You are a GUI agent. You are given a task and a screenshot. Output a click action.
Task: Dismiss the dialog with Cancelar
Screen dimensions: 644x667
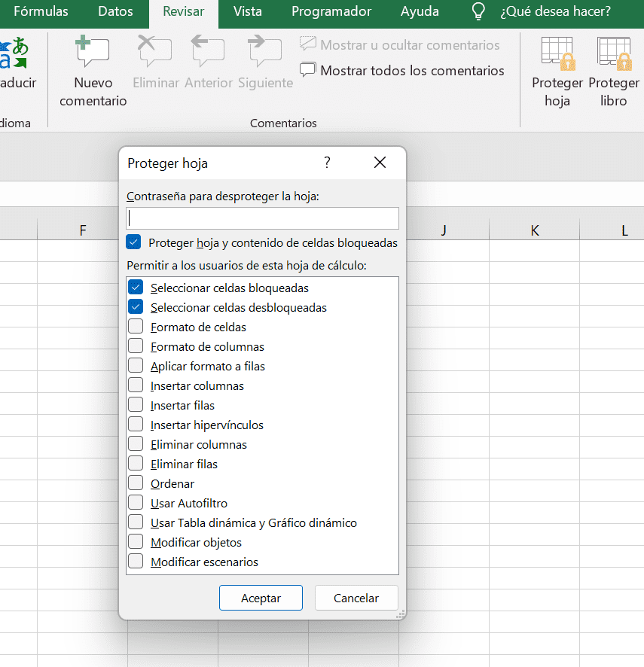click(356, 598)
